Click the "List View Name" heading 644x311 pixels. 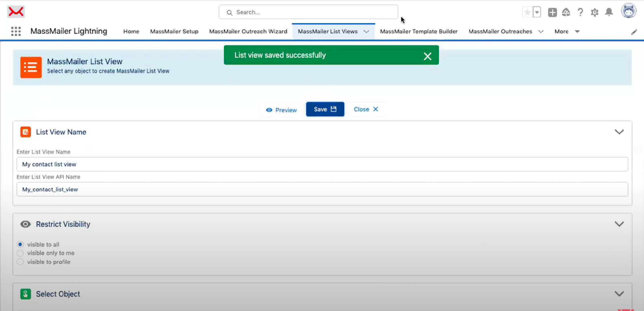coord(61,132)
